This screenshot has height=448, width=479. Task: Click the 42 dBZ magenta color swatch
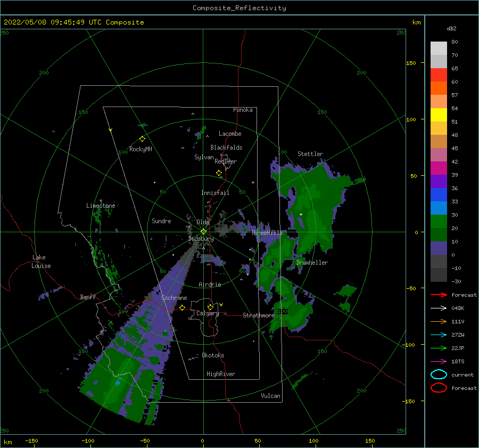pyautogui.click(x=439, y=168)
